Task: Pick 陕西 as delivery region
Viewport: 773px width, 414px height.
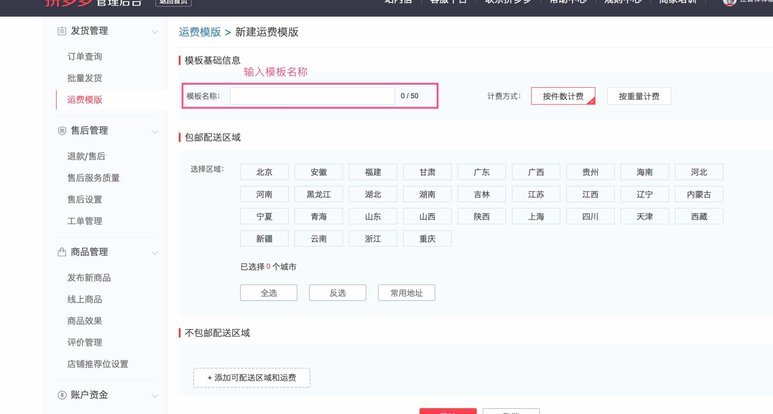Action: 482,216
